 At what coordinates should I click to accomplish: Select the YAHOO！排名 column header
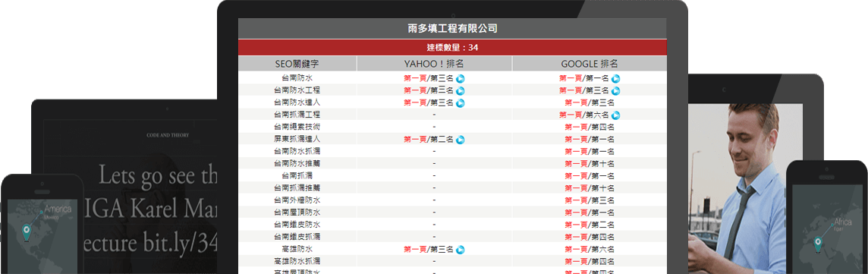click(x=434, y=64)
